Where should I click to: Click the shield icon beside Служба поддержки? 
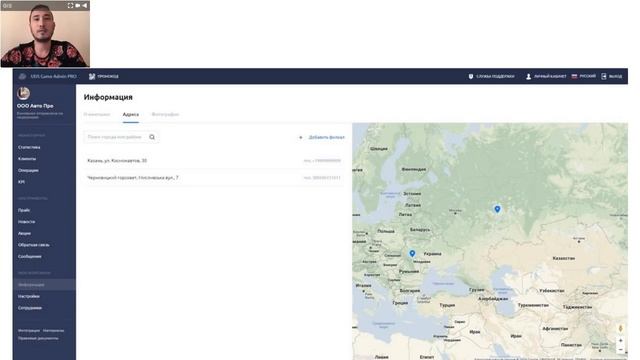pyautogui.click(x=471, y=76)
